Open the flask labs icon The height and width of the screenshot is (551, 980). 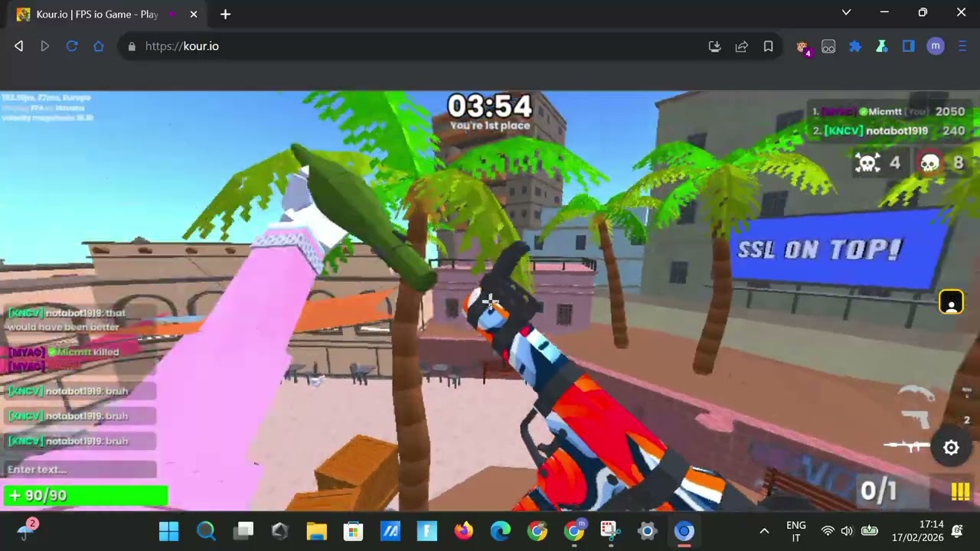coord(882,47)
